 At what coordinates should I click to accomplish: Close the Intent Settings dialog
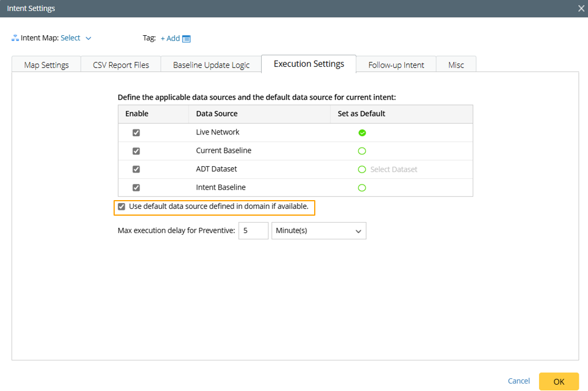[581, 9]
